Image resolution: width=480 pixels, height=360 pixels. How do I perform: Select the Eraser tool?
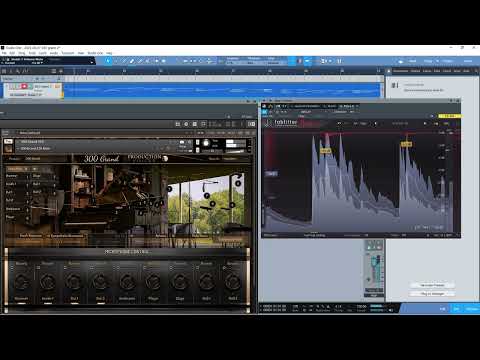pyautogui.click(x=132, y=61)
